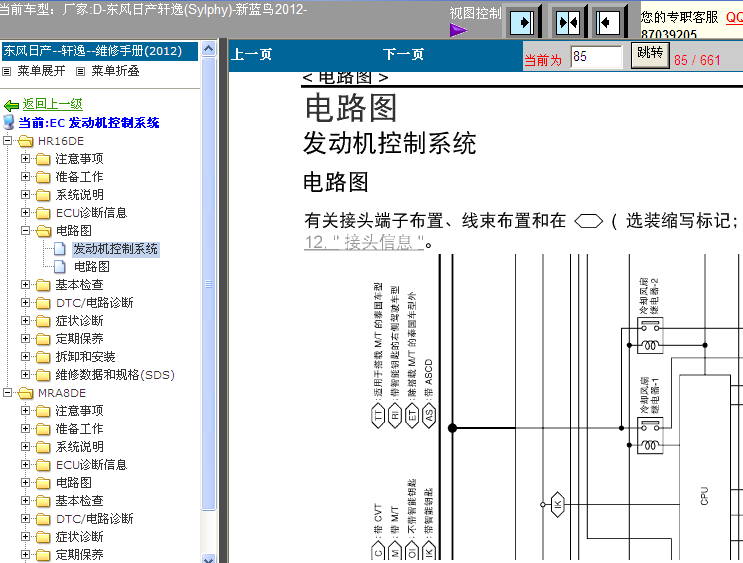Viewport: 743px width, 563px height.
Task: Select 维修数据和规格(SDS) under HR16DE
Action: [115, 375]
